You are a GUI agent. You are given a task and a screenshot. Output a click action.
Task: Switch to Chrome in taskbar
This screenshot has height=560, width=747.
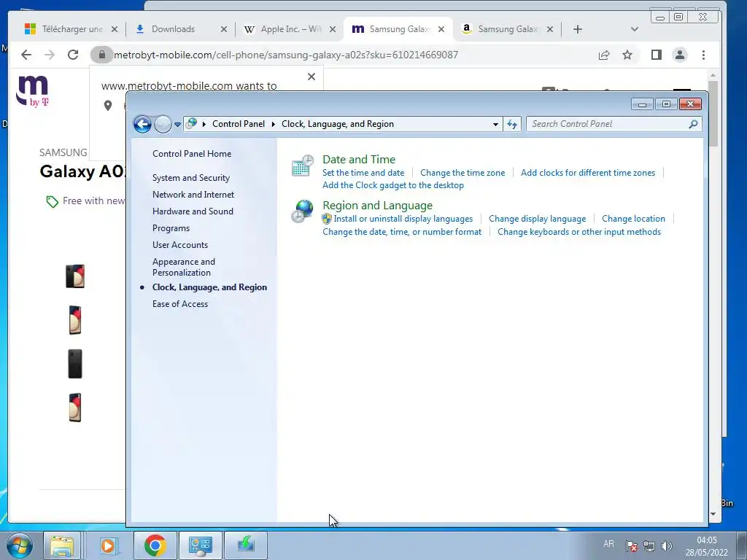pos(155,545)
